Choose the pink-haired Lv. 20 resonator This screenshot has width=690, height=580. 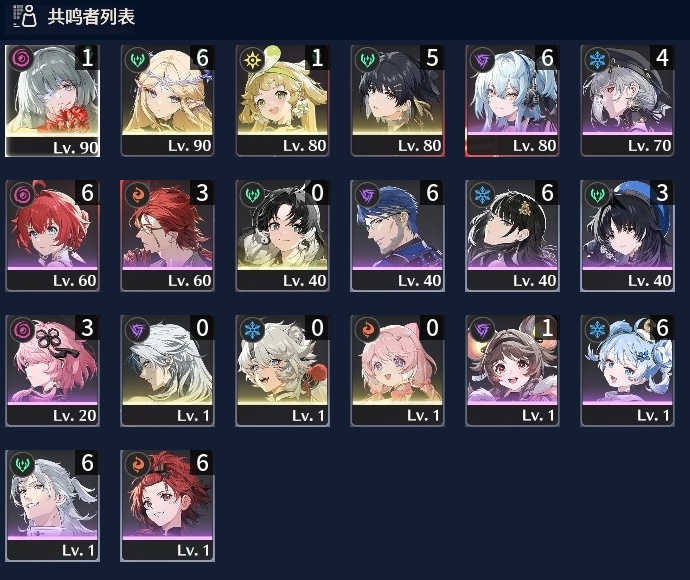pyautogui.click(x=52, y=371)
